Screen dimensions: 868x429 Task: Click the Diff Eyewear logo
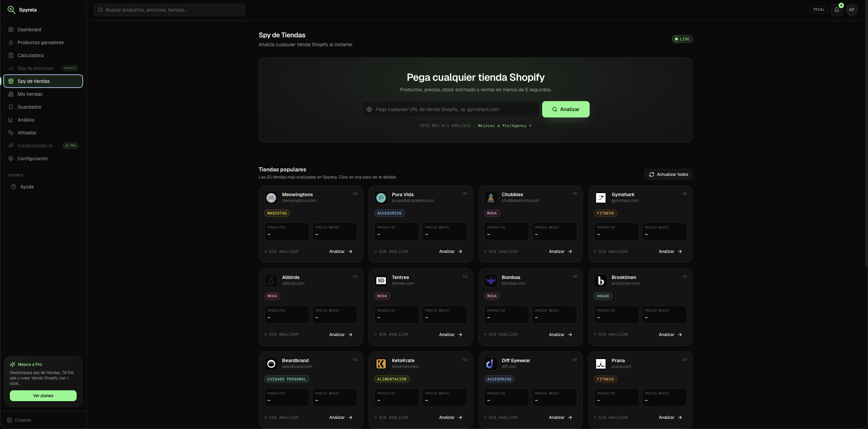(491, 364)
